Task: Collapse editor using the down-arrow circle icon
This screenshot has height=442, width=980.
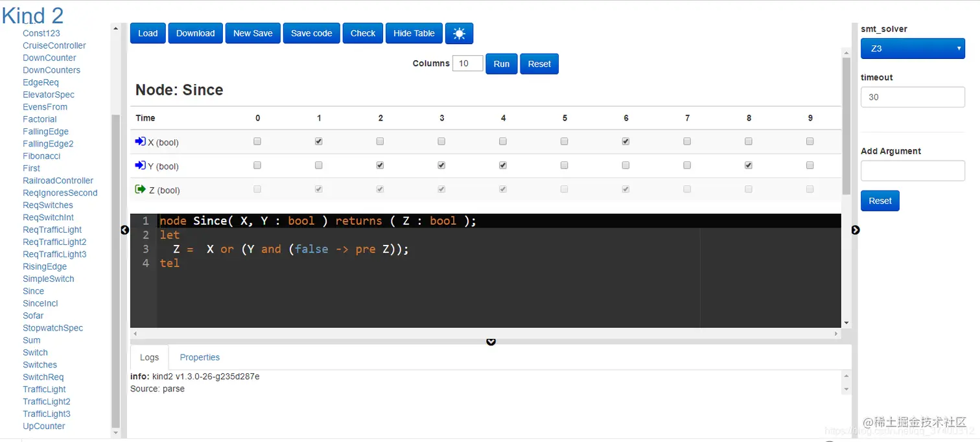Action: pos(491,342)
